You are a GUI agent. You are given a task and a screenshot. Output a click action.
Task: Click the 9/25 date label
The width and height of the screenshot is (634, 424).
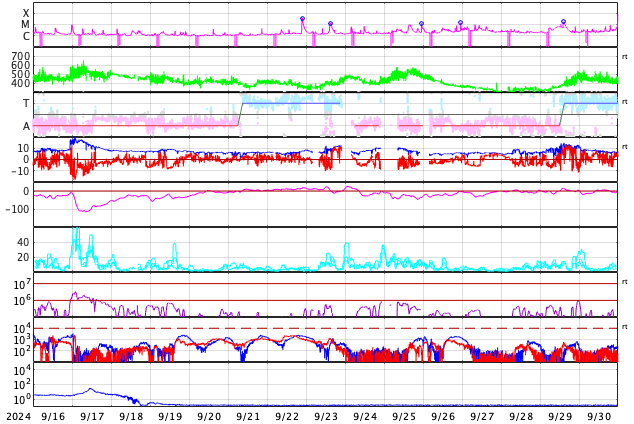pos(404,416)
